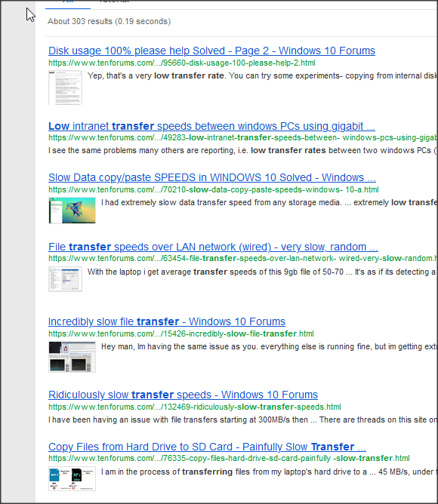Click the LAN network result dialog thumbnail
This screenshot has height=504, width=438.
coord(66,279)
